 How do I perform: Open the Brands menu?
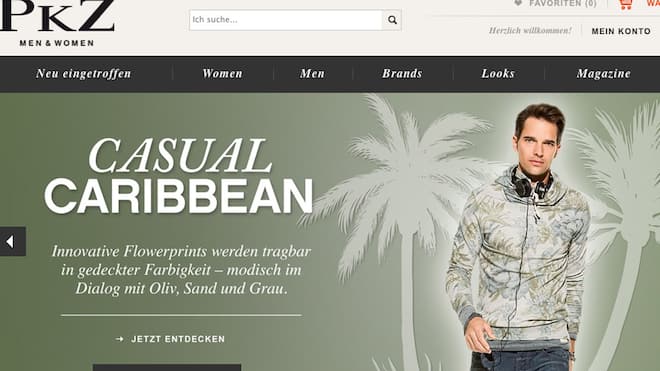[402, 74]
